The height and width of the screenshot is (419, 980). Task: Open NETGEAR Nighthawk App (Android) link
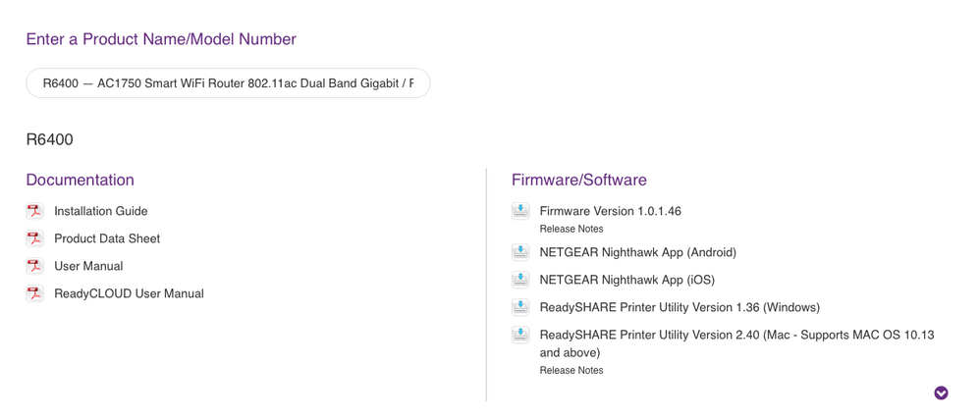tap(638, 252)
